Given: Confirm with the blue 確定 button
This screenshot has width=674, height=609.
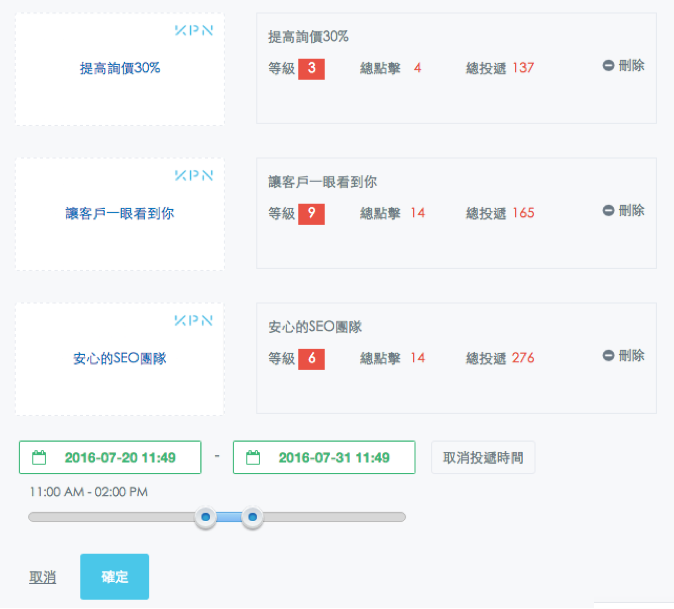Looking at the screenshot, I should click(x=114, y=577).
